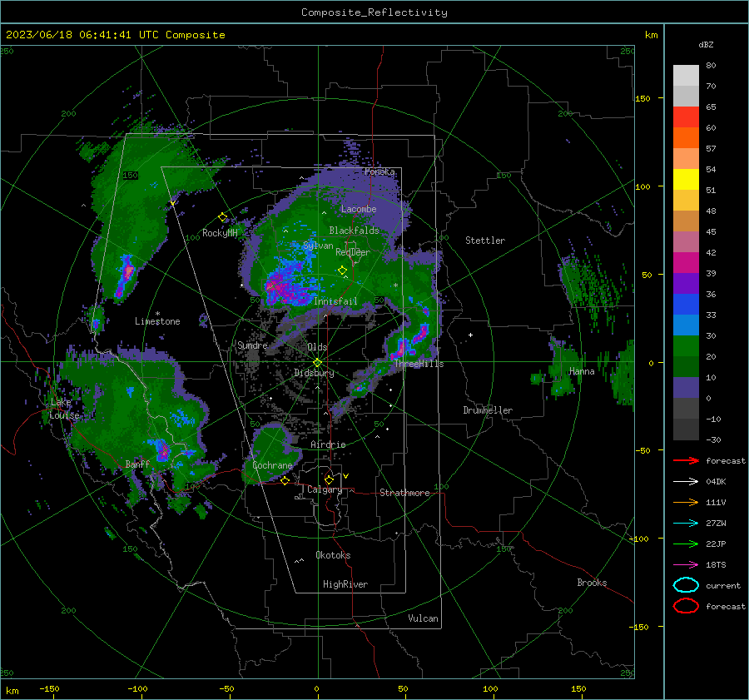Click the yellow 51-54 dBZ swatch
The height and width of the screenshot is (700, 749).
pos(686,179)
